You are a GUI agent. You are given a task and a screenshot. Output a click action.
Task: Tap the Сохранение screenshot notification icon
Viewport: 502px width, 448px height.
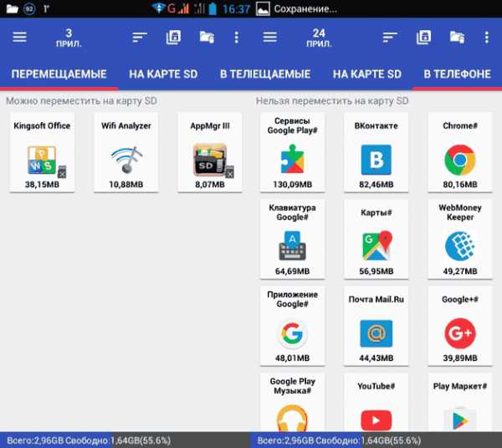263,8
